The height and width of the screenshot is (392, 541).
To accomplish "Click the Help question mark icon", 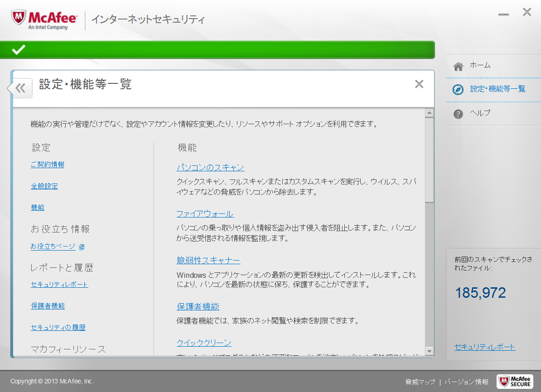I will (x=458, y=114).
